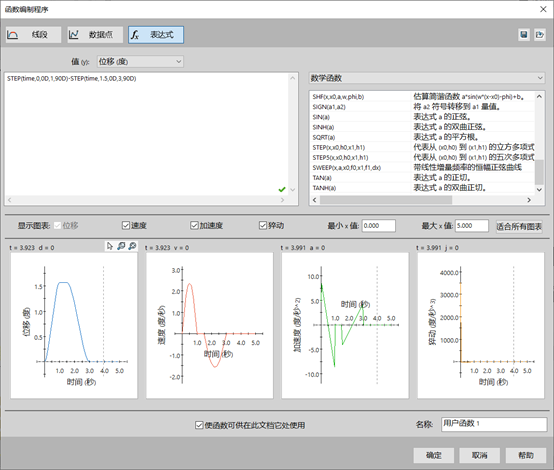This screenshot has height=470, width=554.
Task: Click the function list horizontal scrollbar thumb
Action: pyautogui.click(x=386, y=200)
